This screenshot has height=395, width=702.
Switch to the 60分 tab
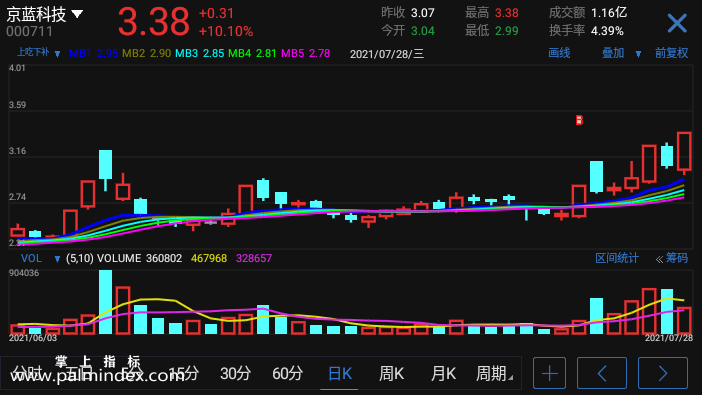pyautogui.click(x=287, y=373)
